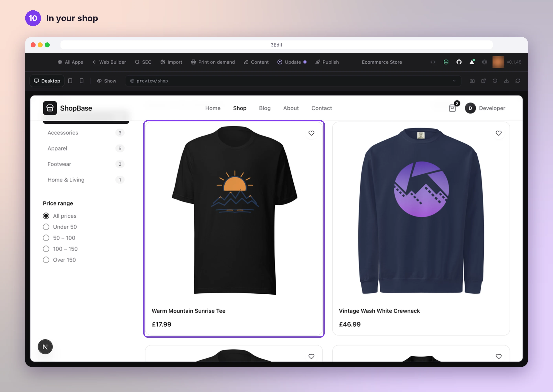This screenshot has width=553, height=392.
Task: Select the Desktop preview mode
Action: (x=47, y=81)
